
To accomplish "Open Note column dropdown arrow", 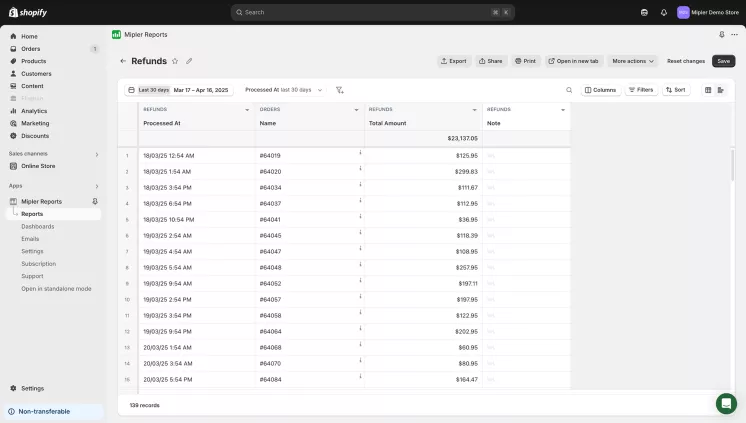I will 563,110.
